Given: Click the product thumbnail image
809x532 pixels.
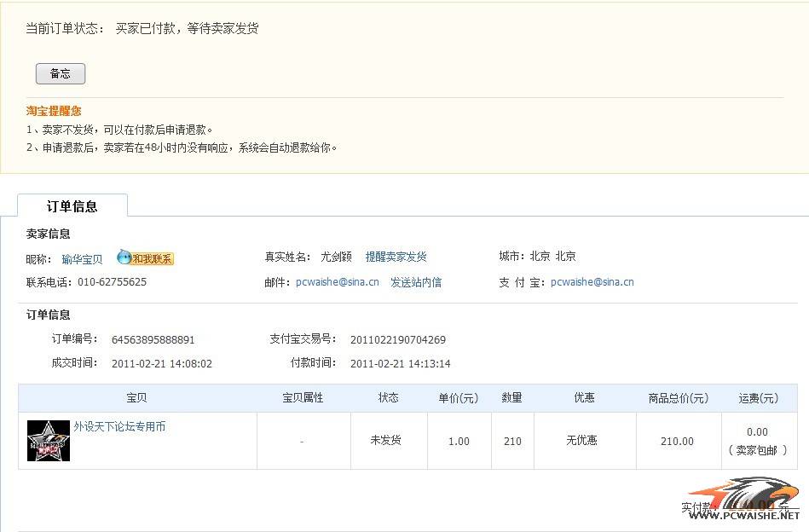Looking at the screenshot, I should 49,441.
